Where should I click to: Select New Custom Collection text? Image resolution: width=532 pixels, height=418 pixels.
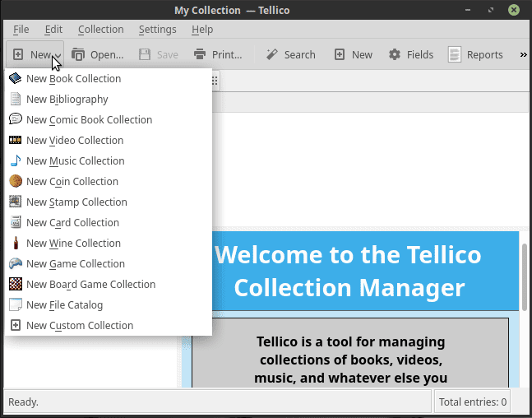(x=80, y=325)
